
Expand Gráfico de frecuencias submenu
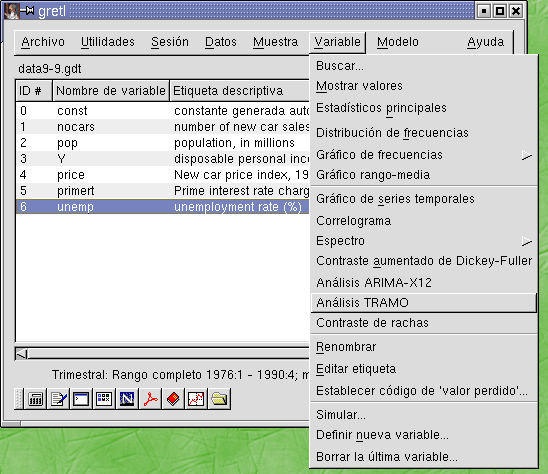coord(424,155)
